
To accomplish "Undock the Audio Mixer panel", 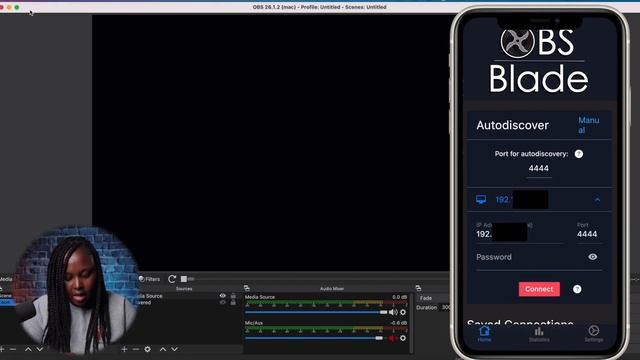I will click(247, 288).
